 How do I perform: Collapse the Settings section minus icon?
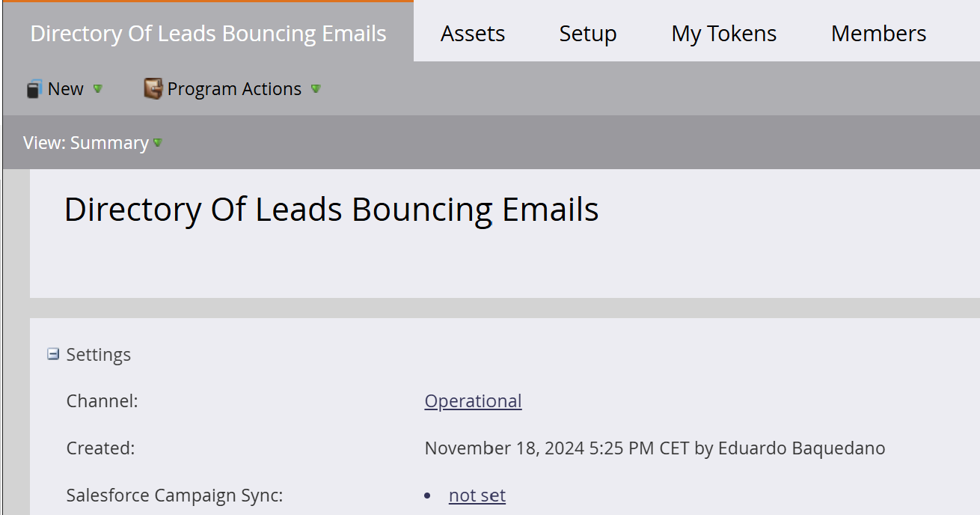pos(53,354)
